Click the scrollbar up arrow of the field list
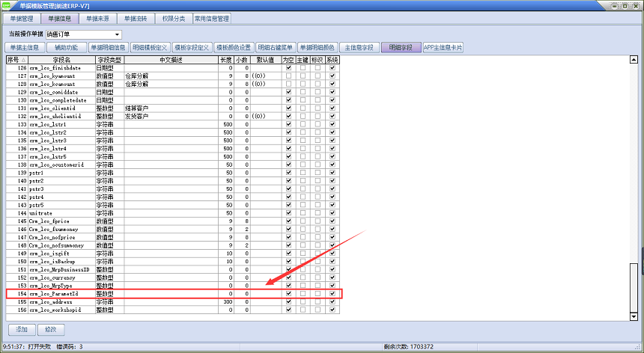The width and height of the screenshot is (644, 353). (x=635, y=59)
